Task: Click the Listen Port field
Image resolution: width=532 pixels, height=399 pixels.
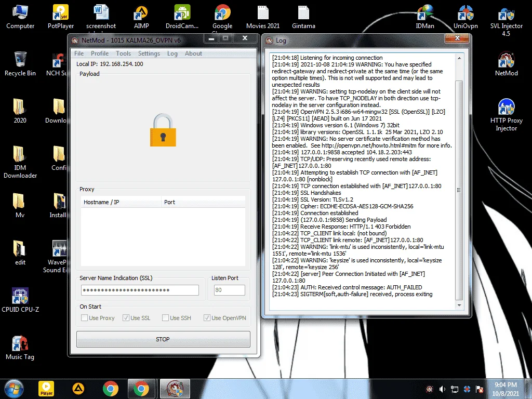Action: pos(229,290)
